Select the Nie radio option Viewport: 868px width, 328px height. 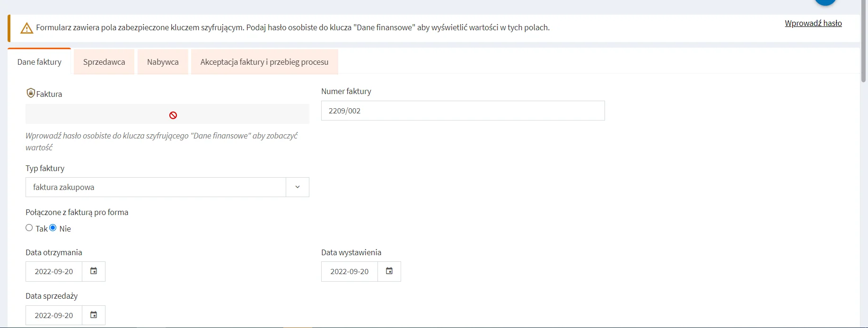pos(53,228)
